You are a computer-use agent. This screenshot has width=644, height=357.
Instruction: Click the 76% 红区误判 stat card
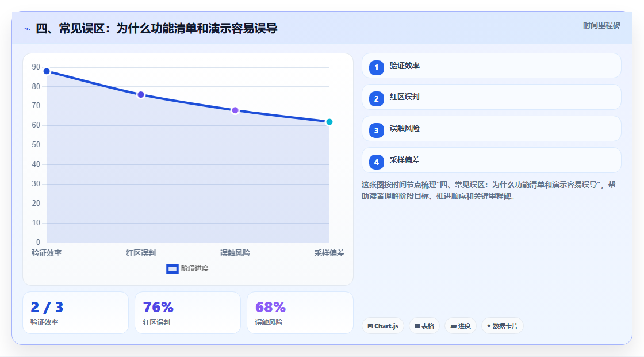[187, 313]
